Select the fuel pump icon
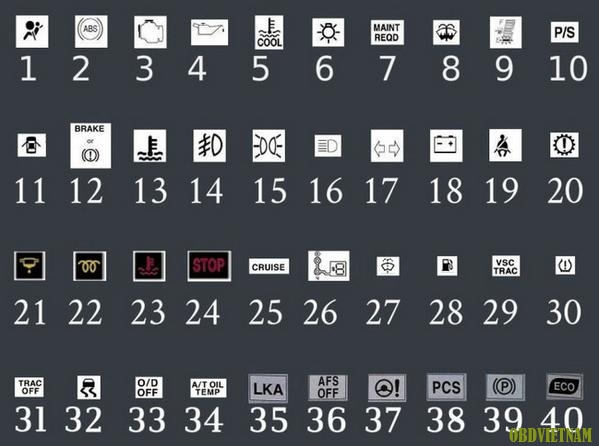The width and height of the screenshot is (599, 446). pos(447,266)
